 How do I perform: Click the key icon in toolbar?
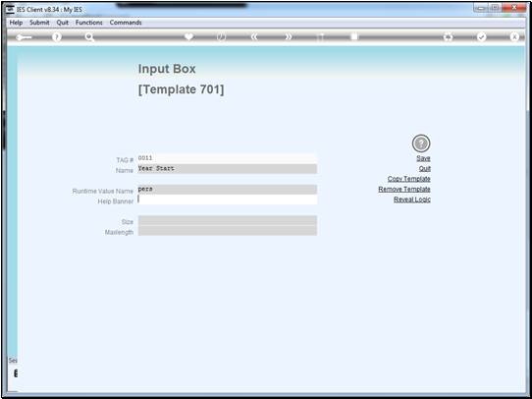click(x=24, y=37)
